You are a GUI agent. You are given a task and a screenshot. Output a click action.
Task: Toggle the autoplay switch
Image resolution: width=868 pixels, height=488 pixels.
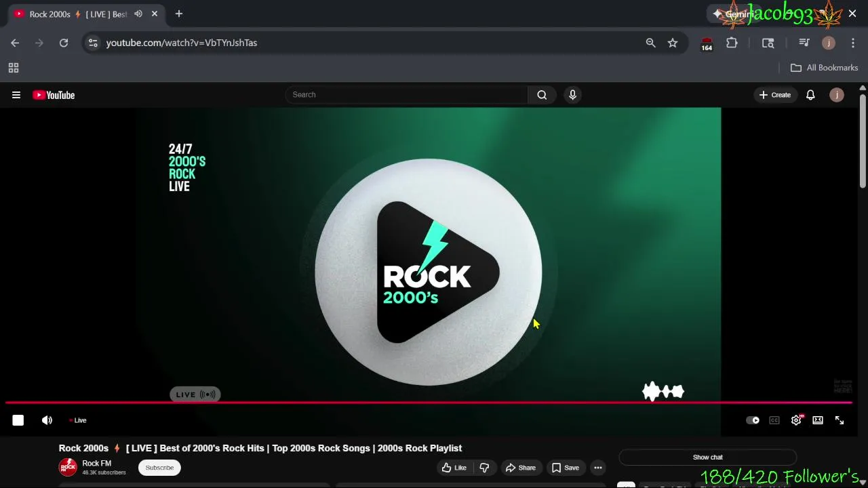click(x=753, y=420)
